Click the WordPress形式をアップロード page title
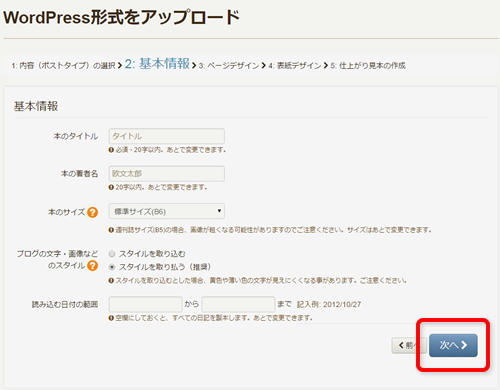500x390 pixels. pos(122,17)
